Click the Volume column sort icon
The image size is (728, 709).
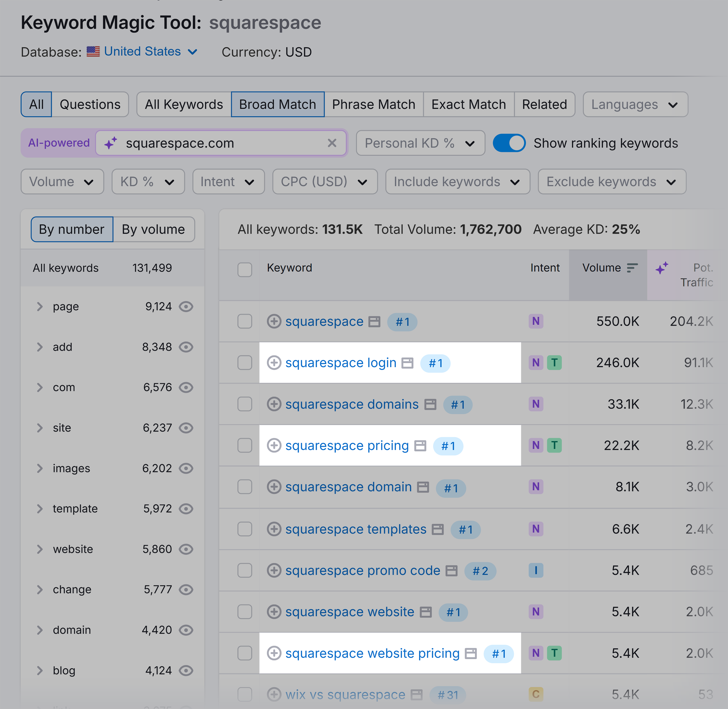coord(632,268)
